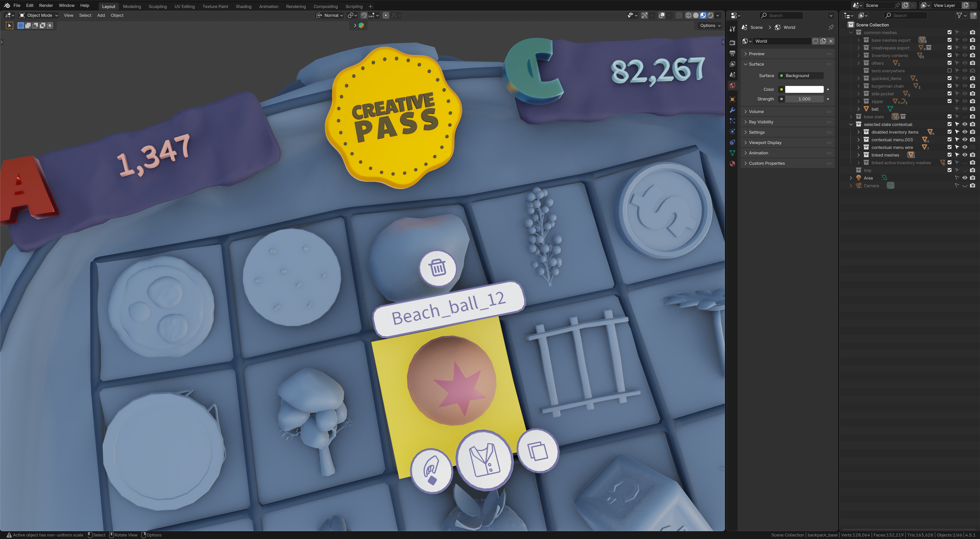Screen dimensions: 980x539
Task: Click the viewport Options button
Action: pos(710,25)
